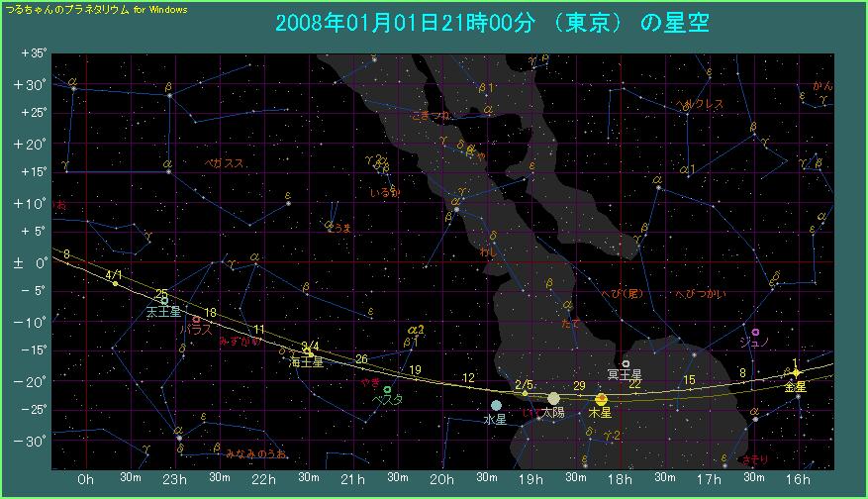Screen dimensions: 868x499
Task: Click the へびつかい constellation label
Action: click(x=699, y=294)
